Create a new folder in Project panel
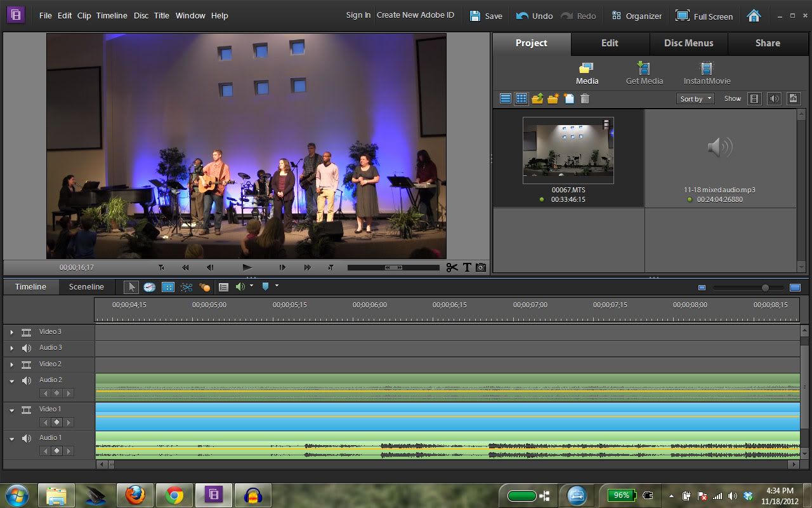 (553, 98)
